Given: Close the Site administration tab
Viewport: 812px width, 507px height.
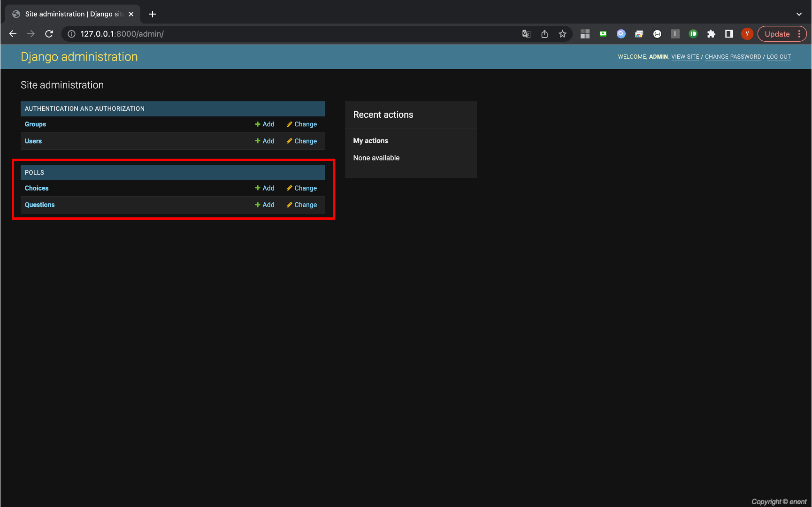Looking at the screenshot, I should coord(131,14).
